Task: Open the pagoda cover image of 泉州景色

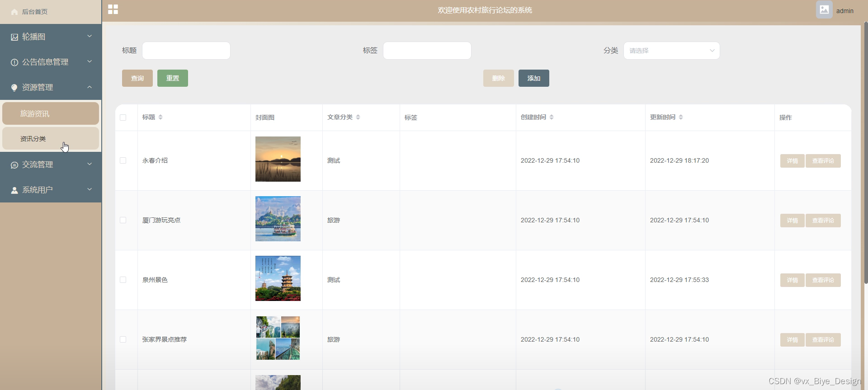Action: coord(278,278)
